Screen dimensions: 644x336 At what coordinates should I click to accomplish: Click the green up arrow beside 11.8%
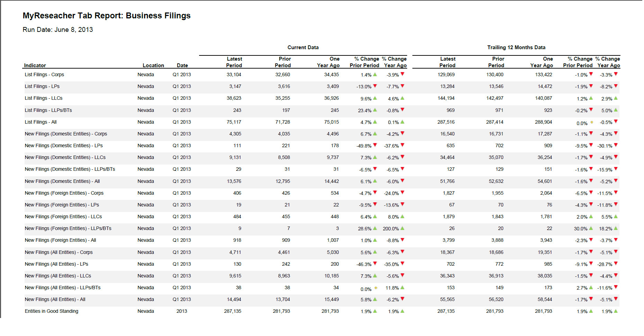[x=402, y=288]
